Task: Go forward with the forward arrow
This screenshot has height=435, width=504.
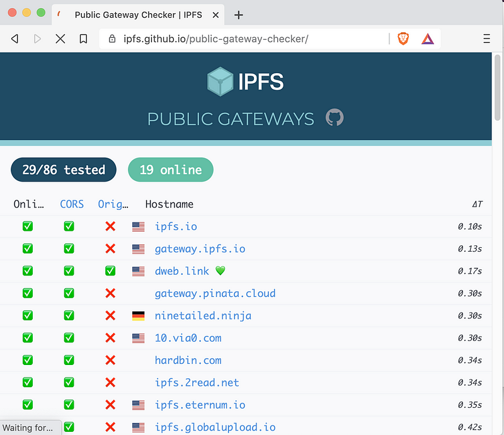Action: [37, 39]
